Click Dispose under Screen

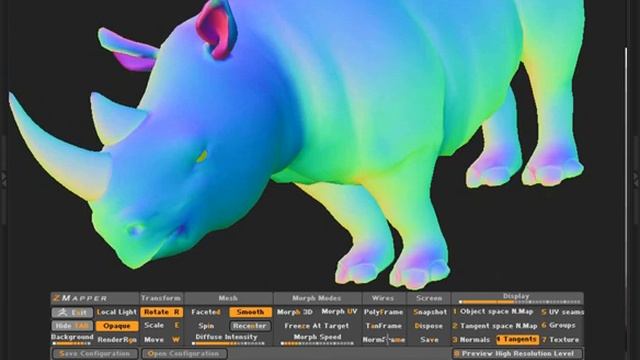429,326
